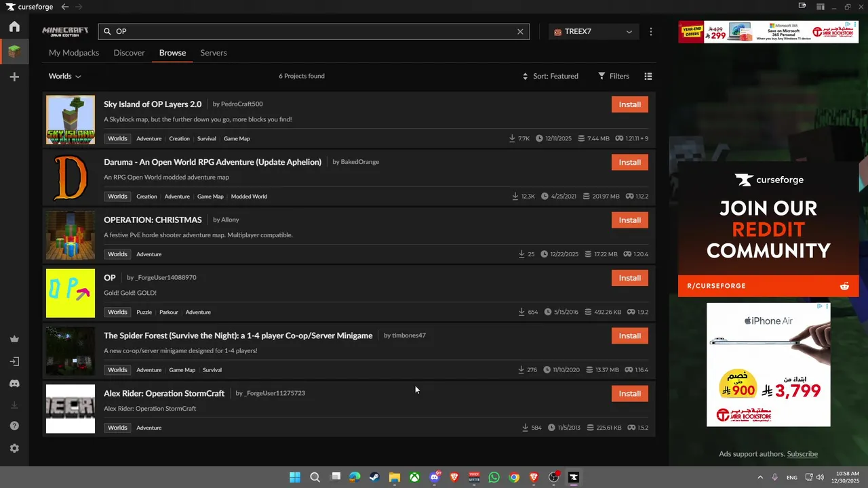Open Windows Start menu
This screenshot has width=868, height=488.
(x=295, y=477)
